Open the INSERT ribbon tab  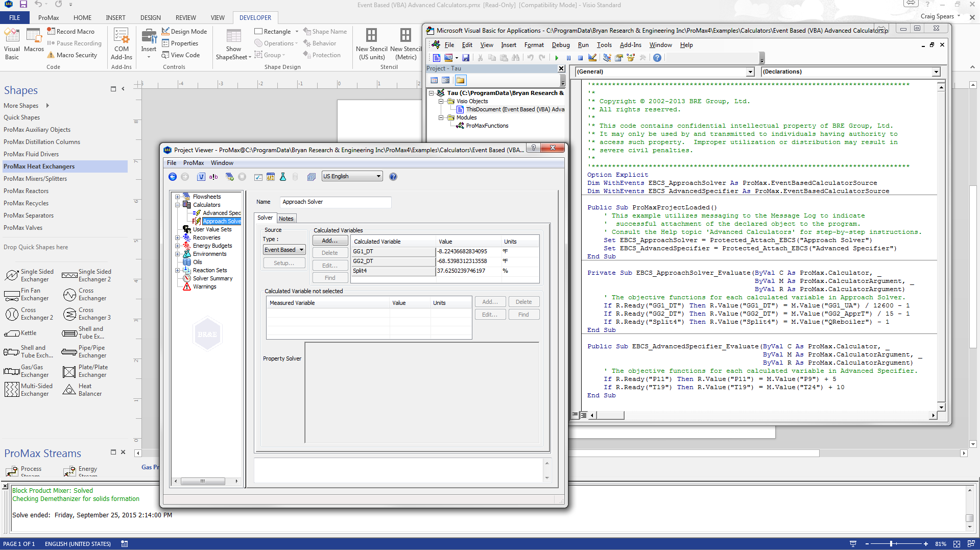click(115, 17)
